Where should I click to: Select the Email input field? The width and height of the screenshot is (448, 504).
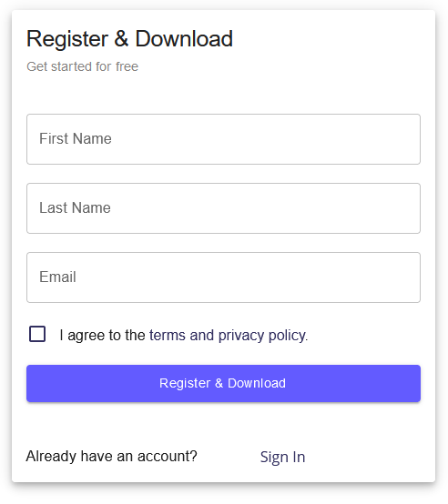pos(223,277)
